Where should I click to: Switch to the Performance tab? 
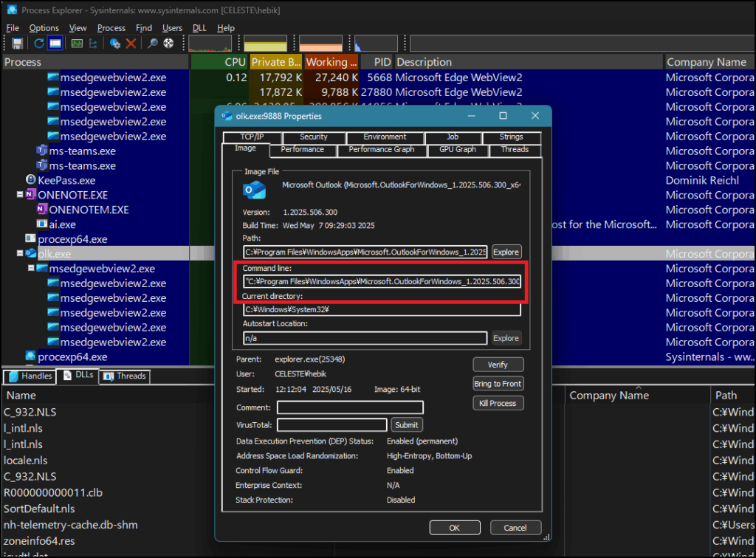(x=302, y=149)
